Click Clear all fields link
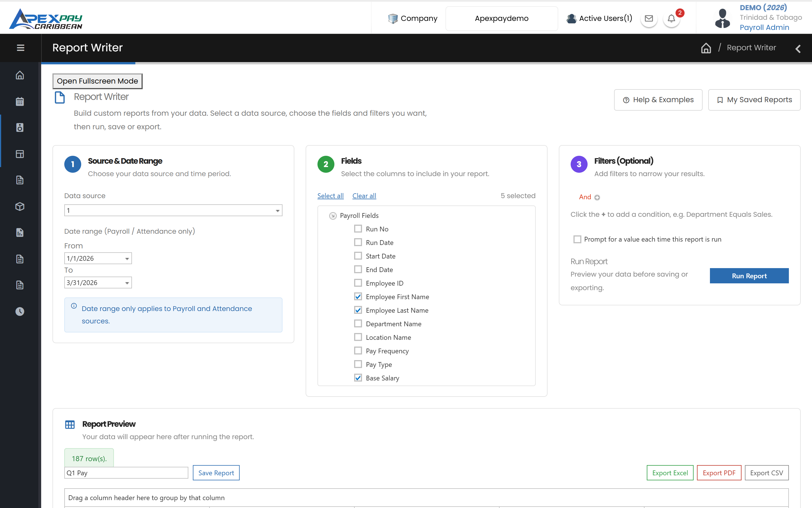This screenshot has height=508, width=812. click(x=364, y=196)
